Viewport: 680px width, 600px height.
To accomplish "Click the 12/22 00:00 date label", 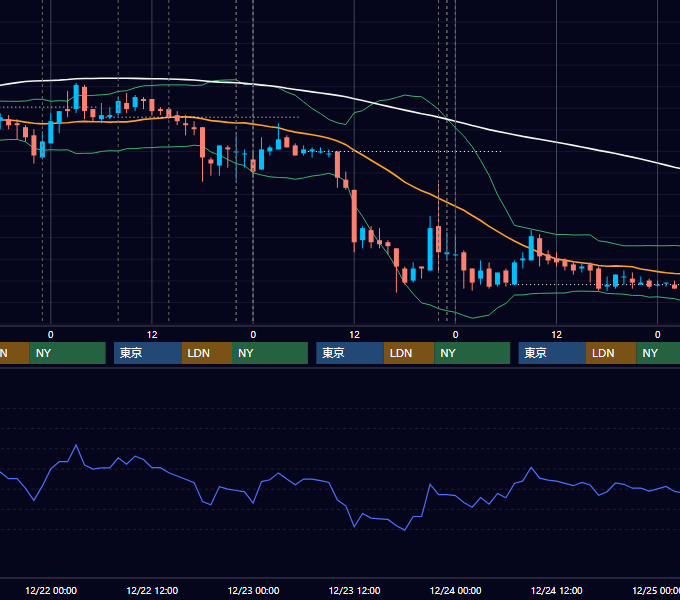I will click(51, 590).
